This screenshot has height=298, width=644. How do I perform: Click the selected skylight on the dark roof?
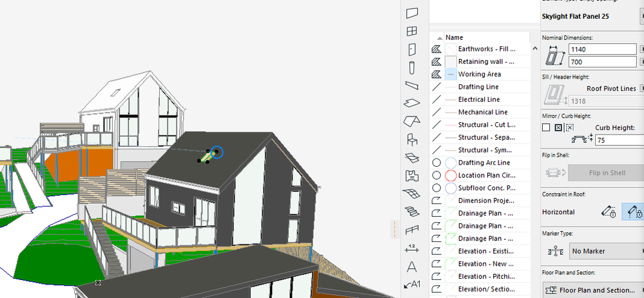pyautogui.click(x=206, y=156)
